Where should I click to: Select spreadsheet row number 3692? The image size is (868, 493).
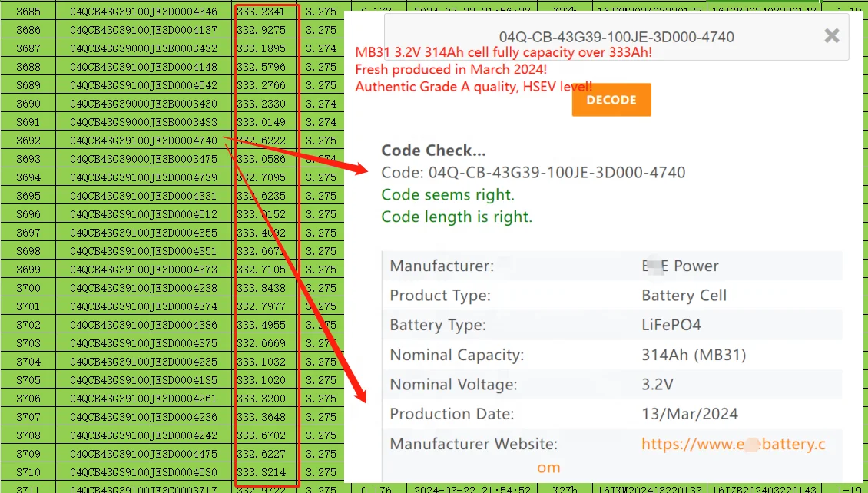pos(28,140)
